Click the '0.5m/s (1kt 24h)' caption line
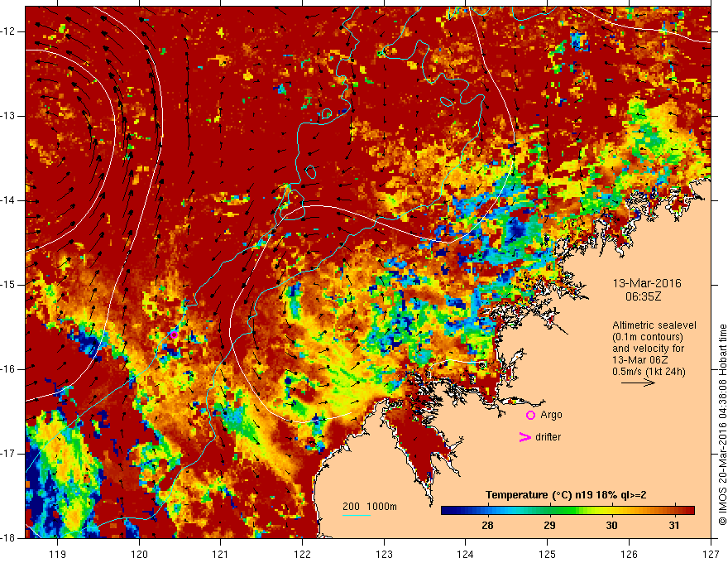 (x=649, y=372)
